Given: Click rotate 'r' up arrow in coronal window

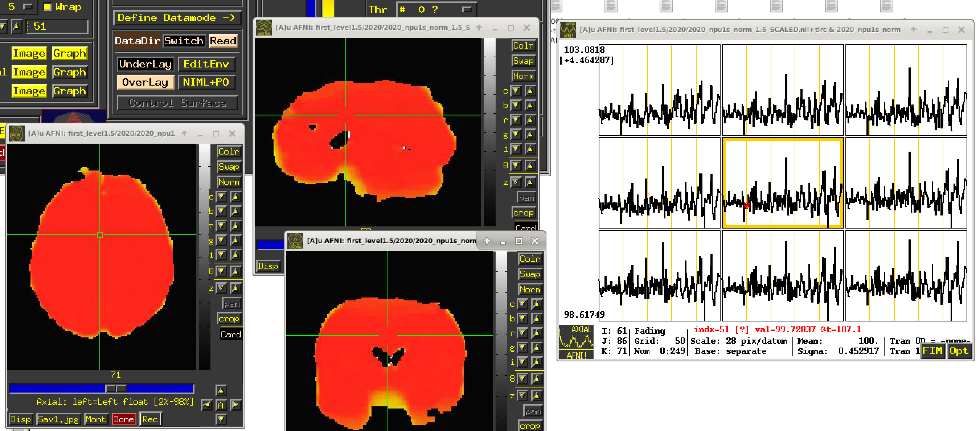Looking at the screenshot, I should [536, 333].
